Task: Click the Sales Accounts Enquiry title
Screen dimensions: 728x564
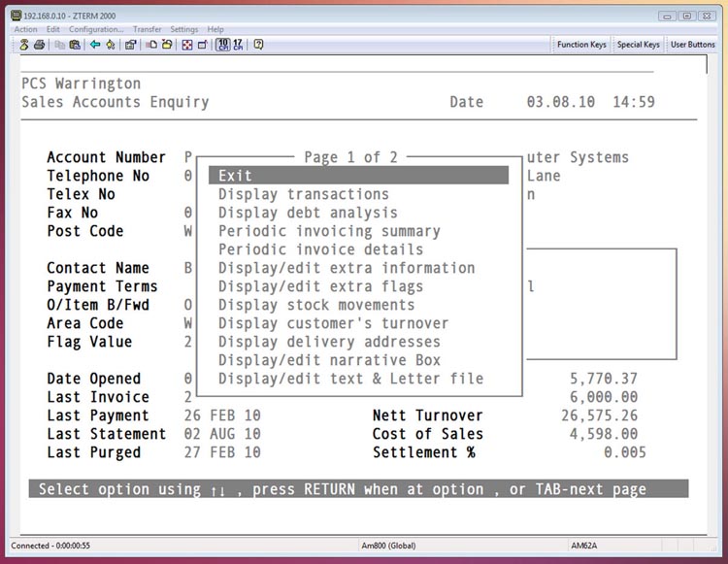Action: click(116, 102)
